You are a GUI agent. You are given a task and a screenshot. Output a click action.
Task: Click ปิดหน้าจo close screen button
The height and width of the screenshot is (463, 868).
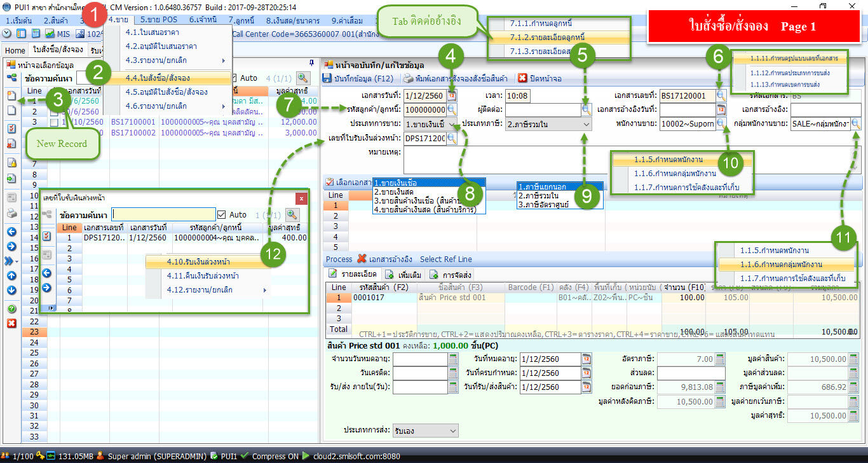click(539, 78)
